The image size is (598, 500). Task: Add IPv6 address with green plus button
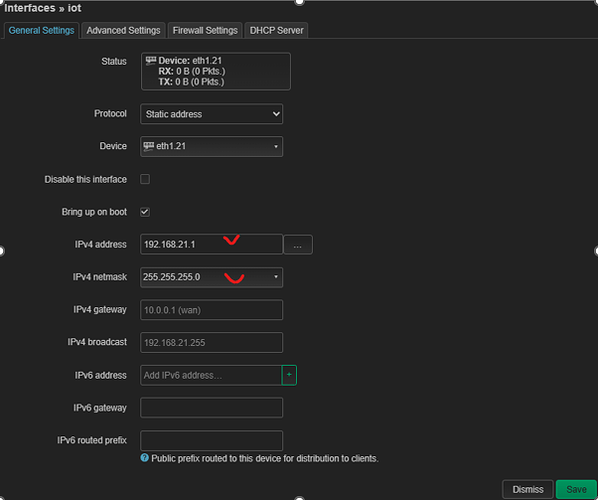pyautogui.click(x=289, y=375)
